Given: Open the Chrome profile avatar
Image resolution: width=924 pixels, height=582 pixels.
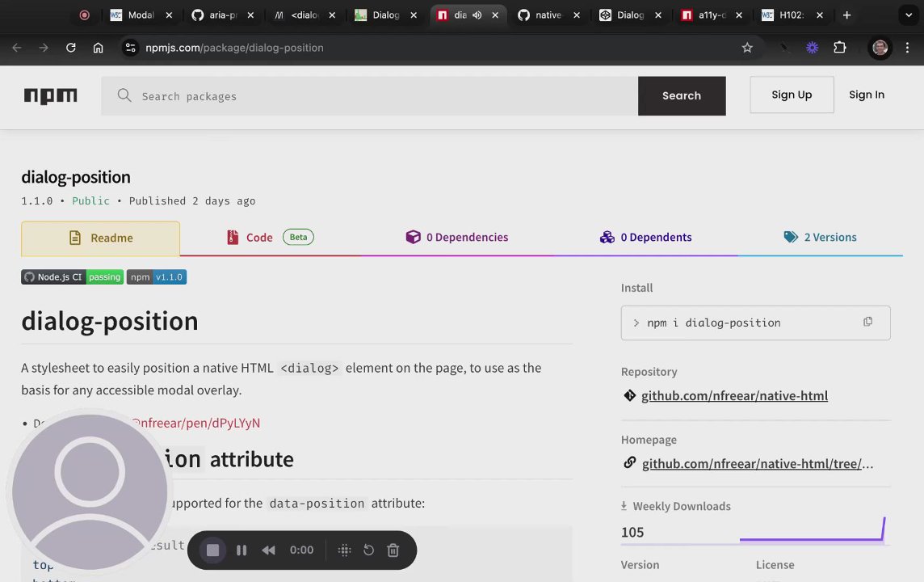Looking at the screenshot, I should point(880,48).
